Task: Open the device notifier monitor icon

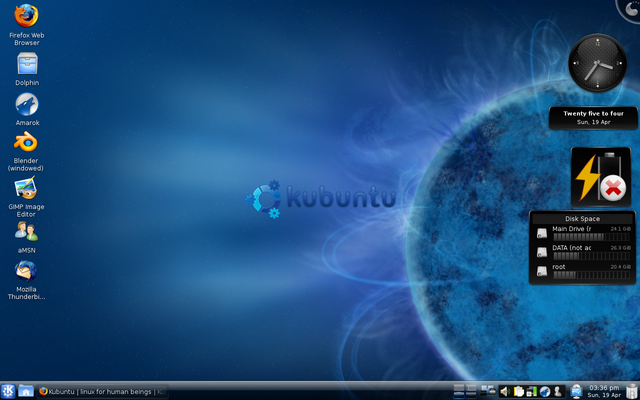Action: (576, 391)
